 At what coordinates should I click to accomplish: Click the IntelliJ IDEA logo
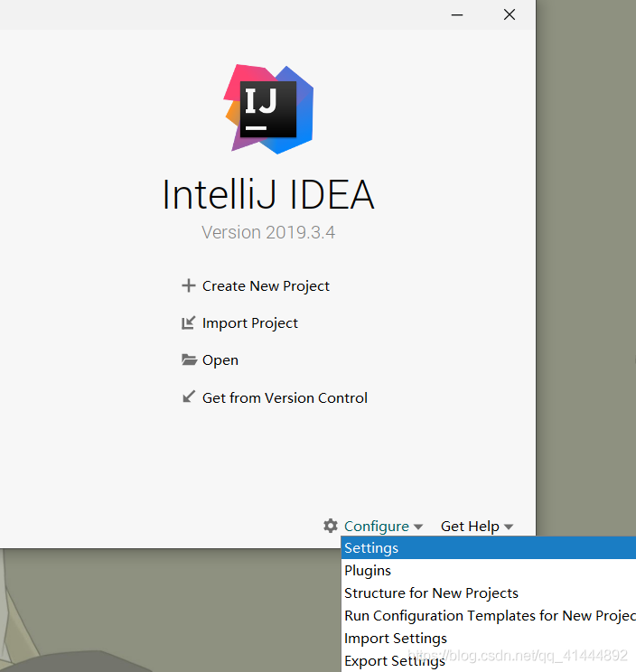[268, 109]
